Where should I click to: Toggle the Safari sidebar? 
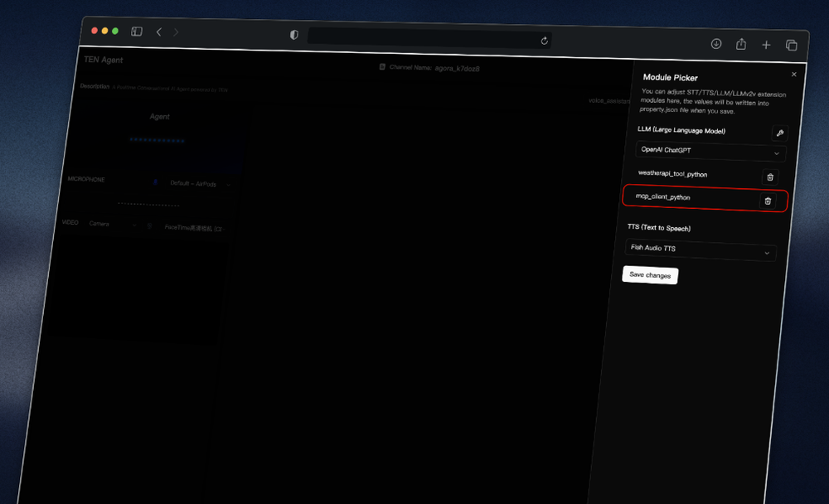tap(137, 31)
